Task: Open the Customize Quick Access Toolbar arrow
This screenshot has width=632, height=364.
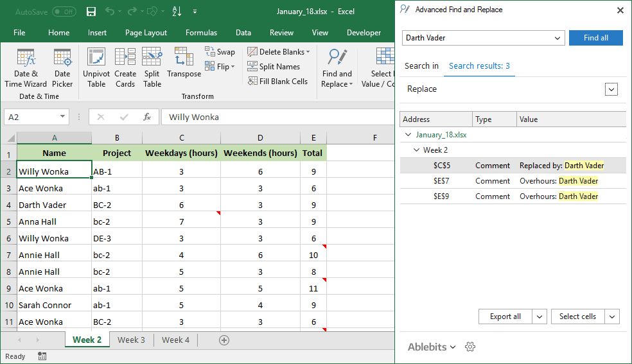Action: [195, 12]
